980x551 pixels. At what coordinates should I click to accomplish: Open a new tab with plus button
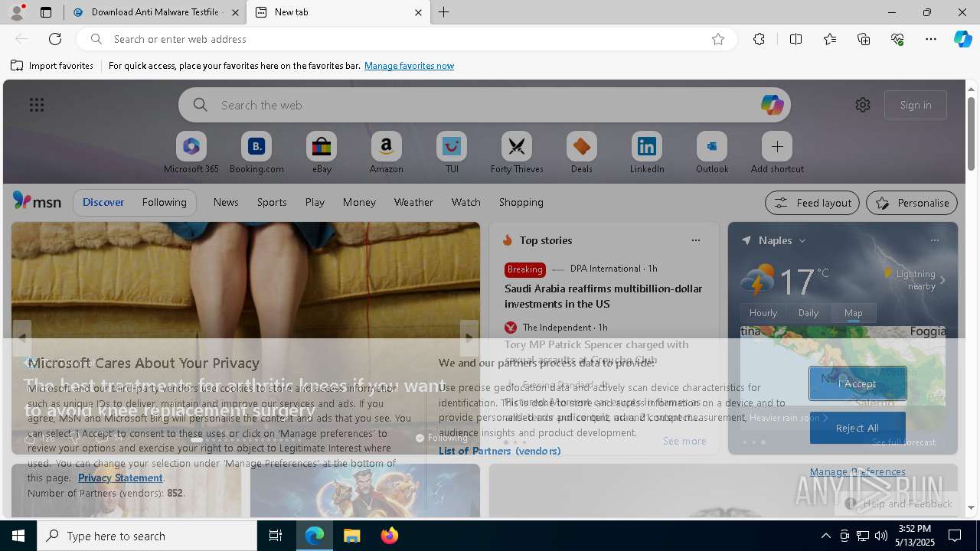tap(444, 12)
